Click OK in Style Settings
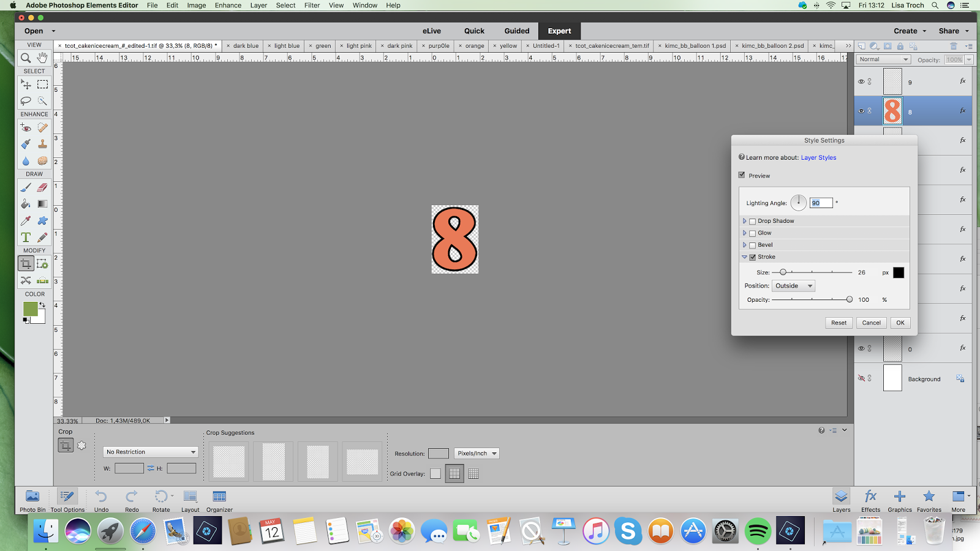 (900, 323)
